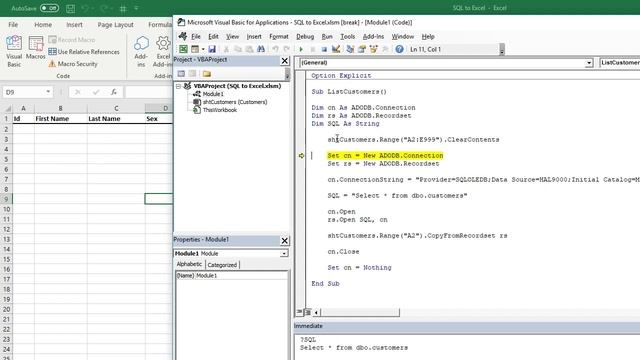
Task: Click the blue Help question mark icon
Action: [x=399, y=49]
